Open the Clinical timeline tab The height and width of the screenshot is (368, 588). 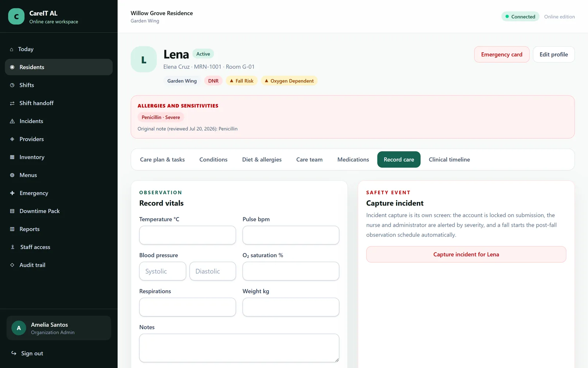(x=449, y=159)
